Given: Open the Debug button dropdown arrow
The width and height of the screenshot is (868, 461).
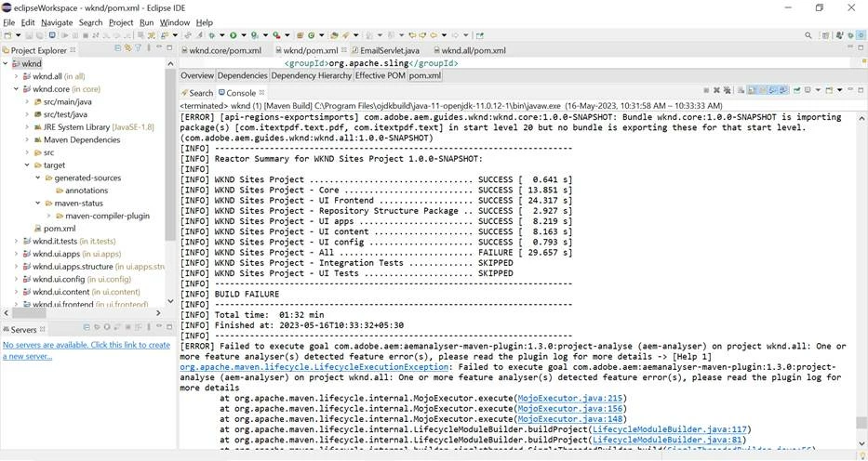Looking at the screenshot, I should point(222,35).
